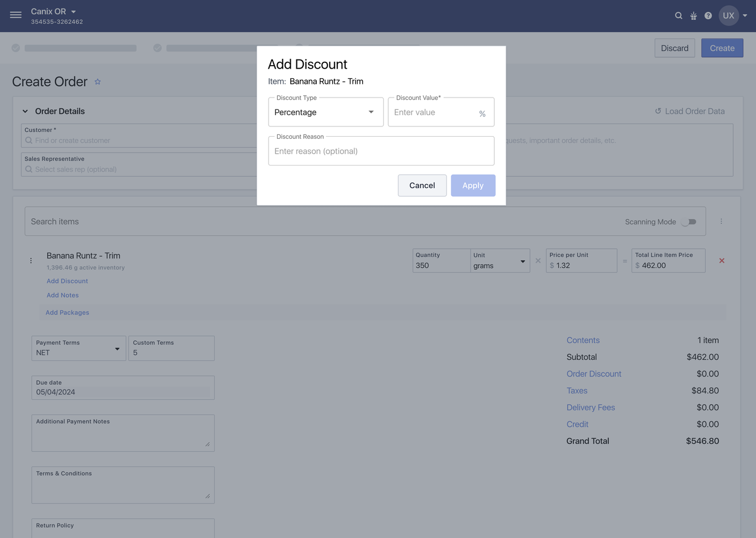This screenshot has width=756, height=538.
Task: Click the Discount Value input field
Action: pos(434,112)
